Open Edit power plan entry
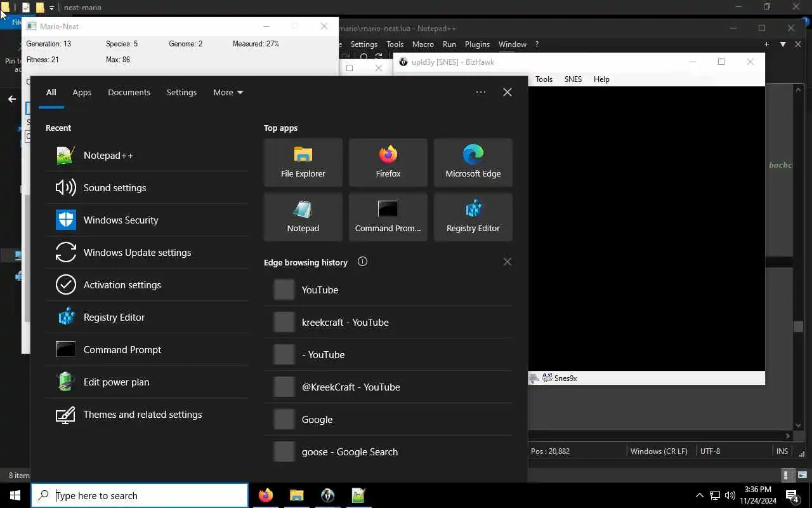The height and width of the screenshot is (508, 812). click(147, 382)
